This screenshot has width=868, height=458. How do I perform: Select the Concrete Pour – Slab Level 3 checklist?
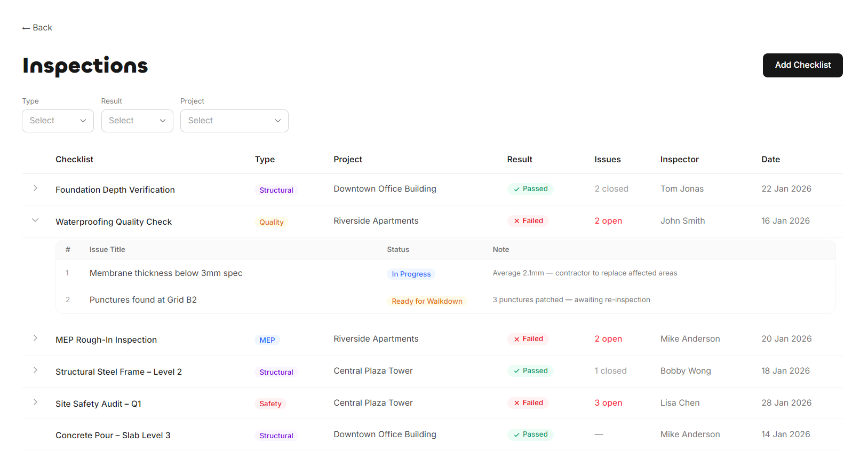113,436
